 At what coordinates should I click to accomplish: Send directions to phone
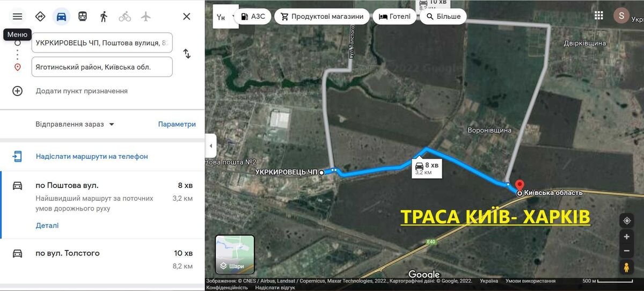click(91, 156)
